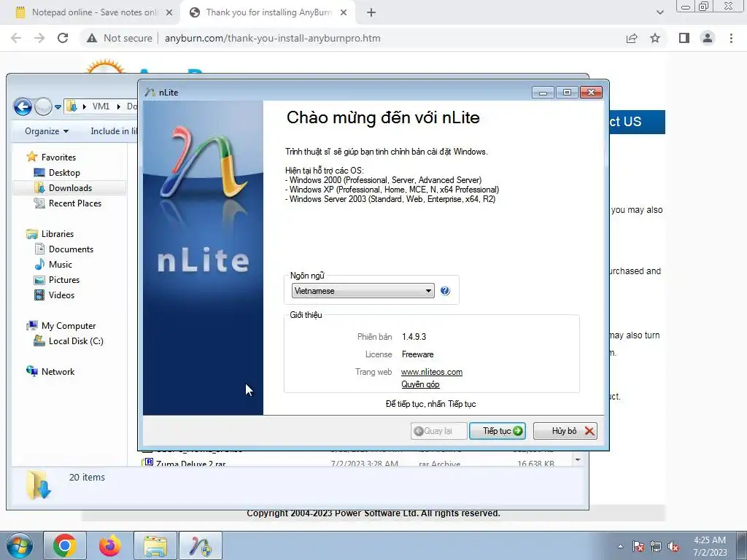Open Firefox from the taskbar
This screenshot has width=747, height=560.
pos(110,545)
